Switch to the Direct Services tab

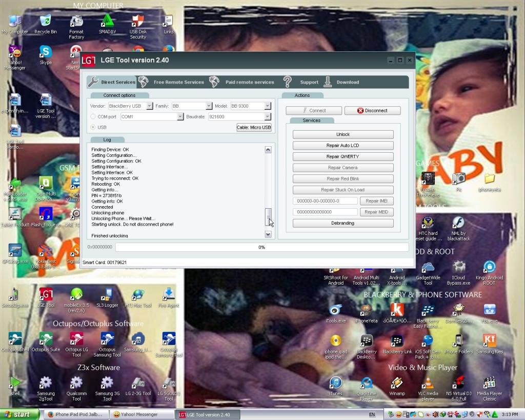coord(112,82)
